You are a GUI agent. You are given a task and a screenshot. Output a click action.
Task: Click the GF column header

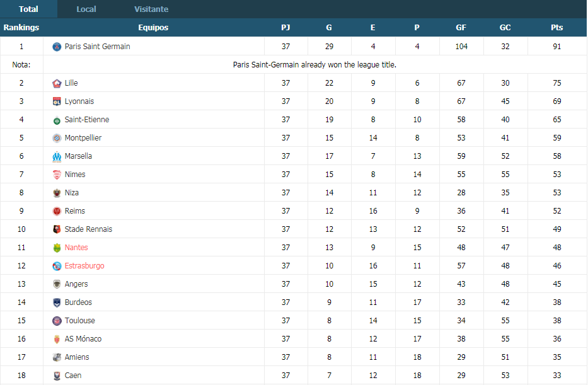pyautogui.click(x=461, y=27)
